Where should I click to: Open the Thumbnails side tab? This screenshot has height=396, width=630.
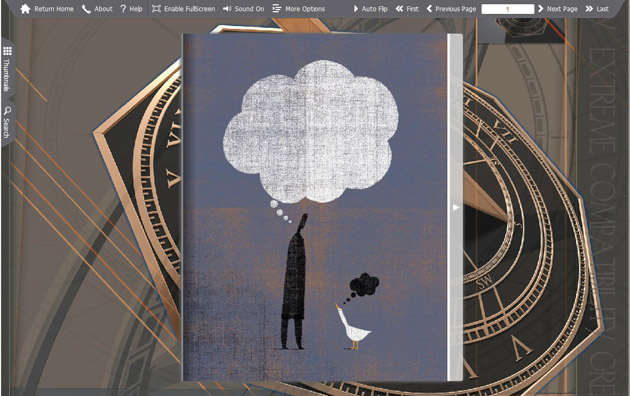(x=7, y=69)
